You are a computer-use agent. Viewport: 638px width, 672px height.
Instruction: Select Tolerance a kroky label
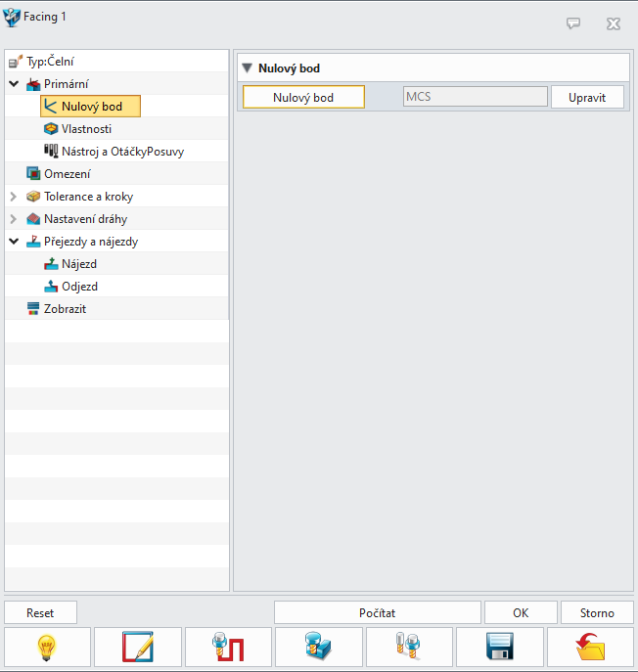point(89,197)
